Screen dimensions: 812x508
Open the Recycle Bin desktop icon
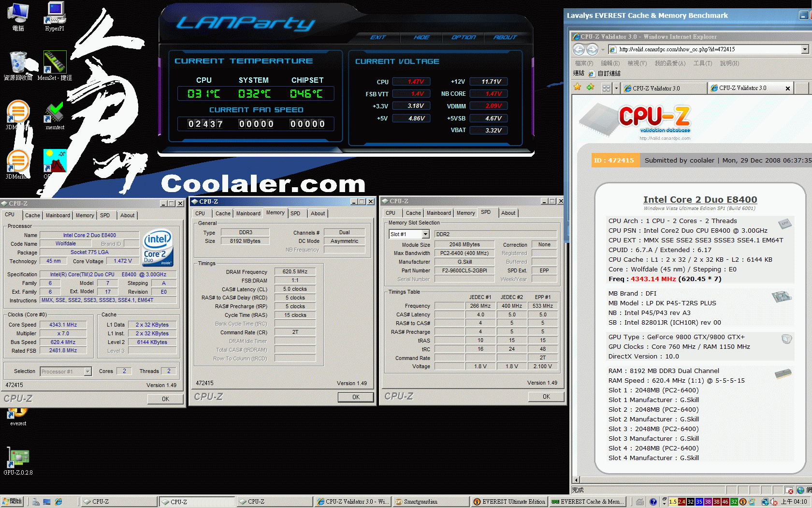click(18, 66)
